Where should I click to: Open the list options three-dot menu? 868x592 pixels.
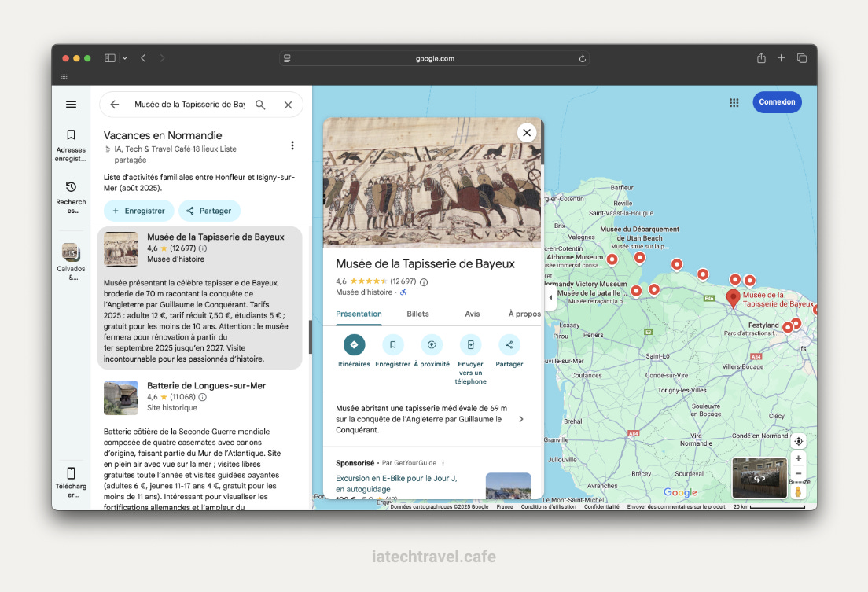click(292, 145)
